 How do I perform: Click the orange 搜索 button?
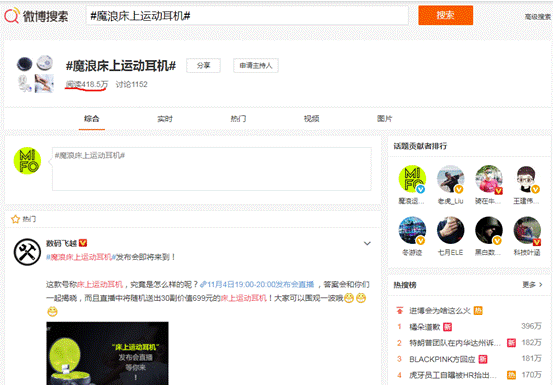coord(445,15)
